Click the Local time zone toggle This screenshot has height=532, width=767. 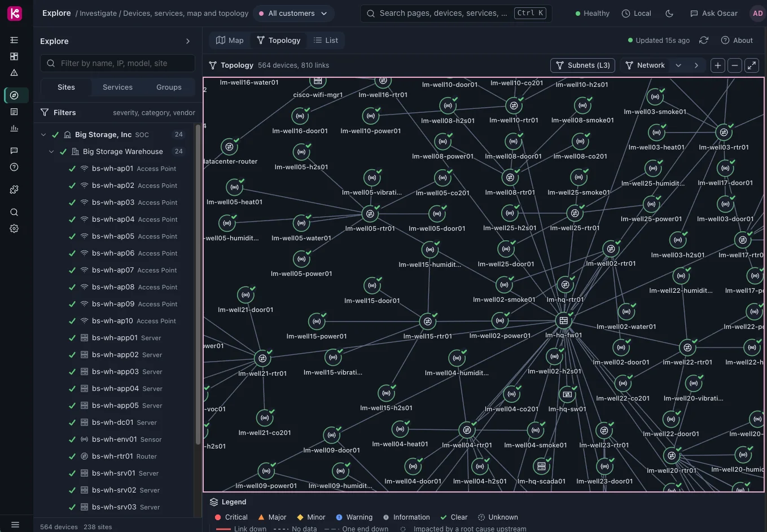click(636, 14)
